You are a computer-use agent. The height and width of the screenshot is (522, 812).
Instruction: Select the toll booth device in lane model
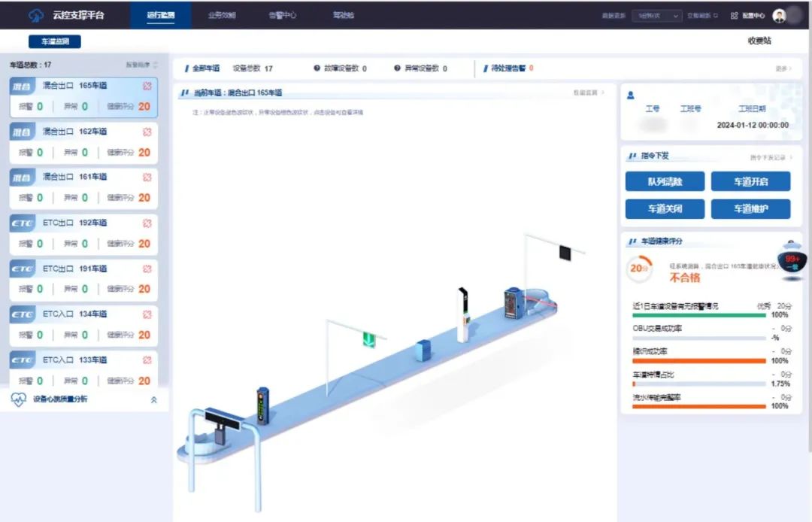[514, 303]
